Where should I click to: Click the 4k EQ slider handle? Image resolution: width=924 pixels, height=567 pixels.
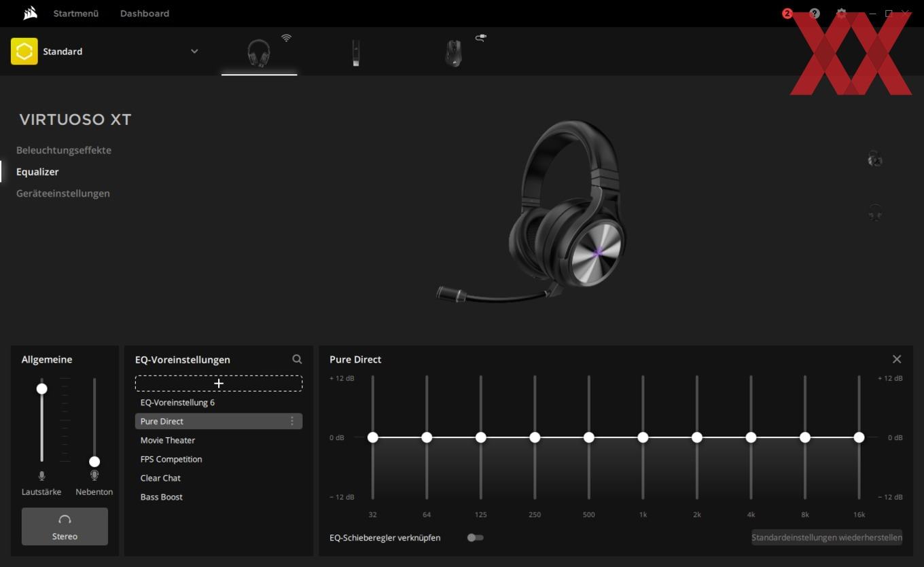751,437
